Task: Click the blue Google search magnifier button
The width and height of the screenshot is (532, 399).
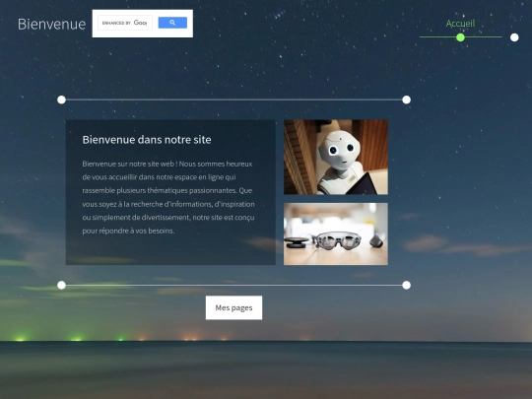Action: tap(172, 23)
